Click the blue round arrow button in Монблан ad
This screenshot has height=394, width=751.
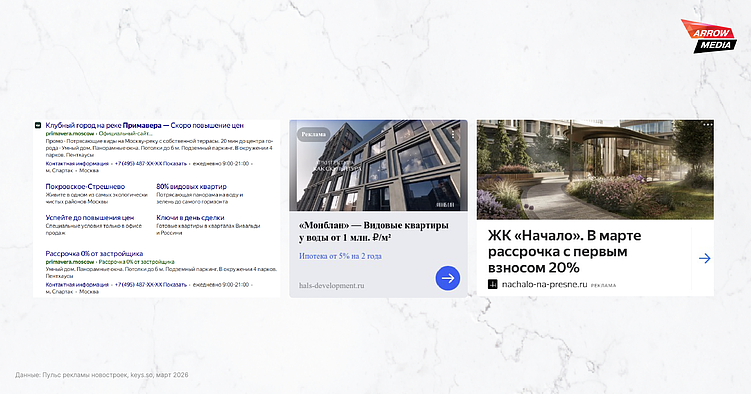coord(448,278)
